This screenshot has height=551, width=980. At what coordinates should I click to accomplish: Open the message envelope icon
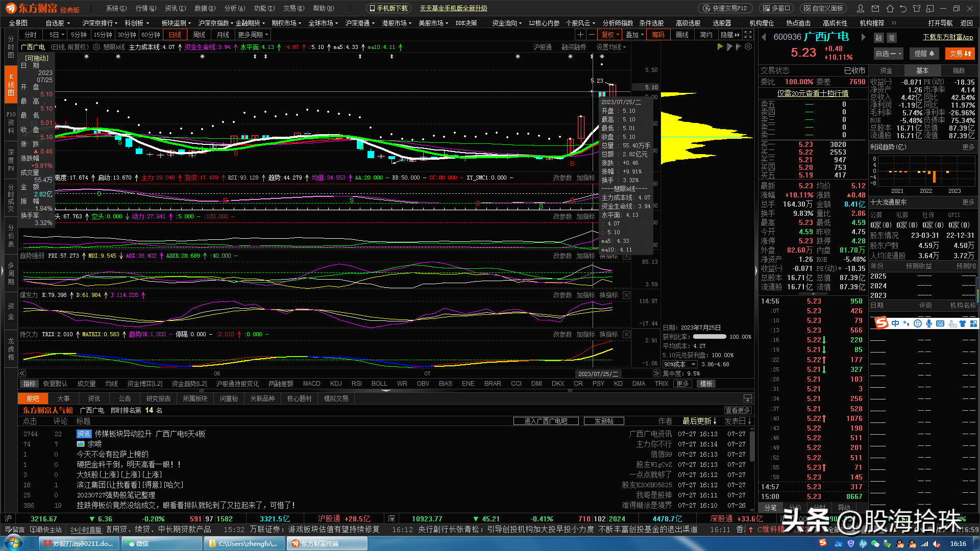pyautogui.click(x=875, y=9)
